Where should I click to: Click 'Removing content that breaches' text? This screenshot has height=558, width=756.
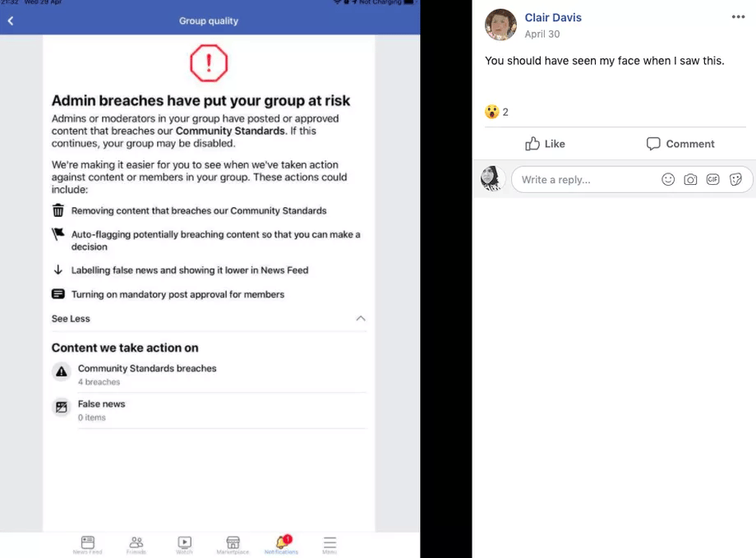[x=199, y=210]
